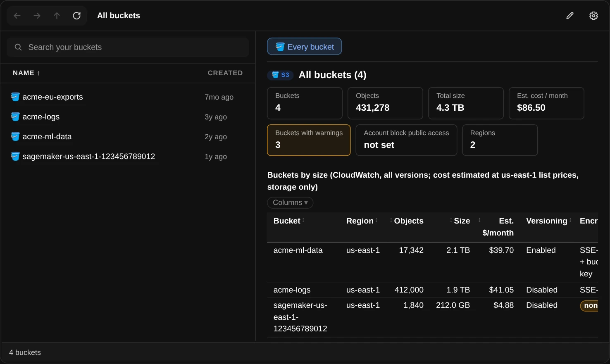The height and width of the screenshot is (364, 610).
Task: Sort table by Objects header
Action: coord(407,221)
